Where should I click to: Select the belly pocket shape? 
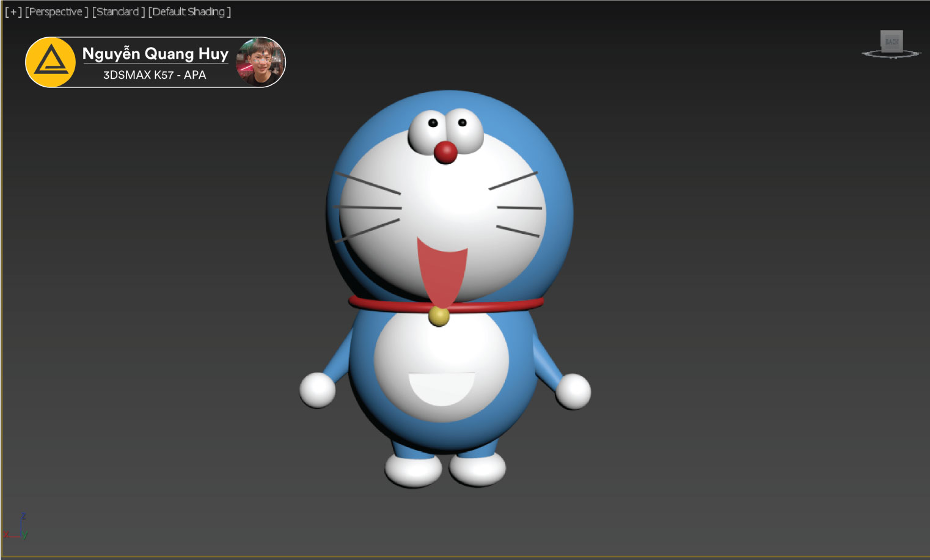point(441,388)
